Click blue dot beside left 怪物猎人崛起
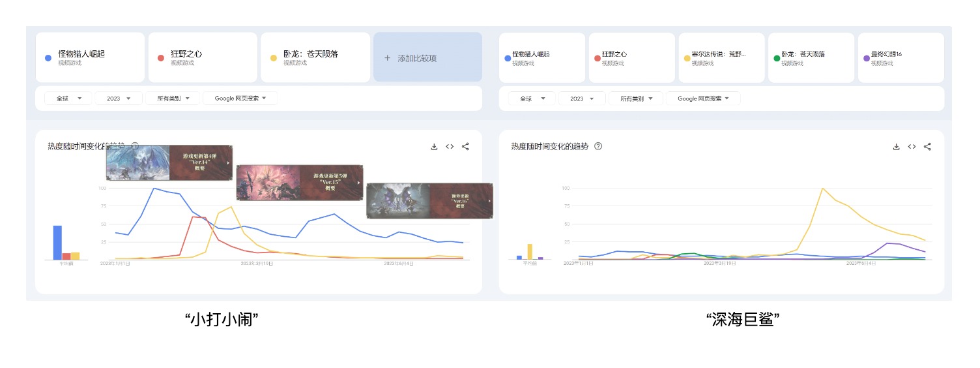The image size is (980, 368). [x=48, y=58]
